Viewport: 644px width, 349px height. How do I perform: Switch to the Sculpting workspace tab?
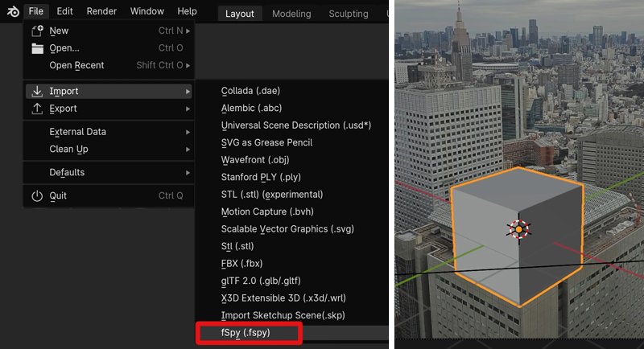pyautogui.click(x=349, y=14)
